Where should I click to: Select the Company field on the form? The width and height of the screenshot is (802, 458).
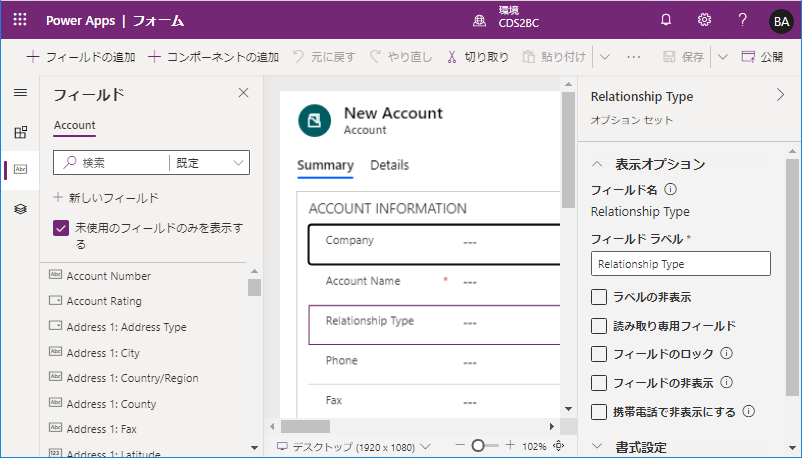[434, 244]
